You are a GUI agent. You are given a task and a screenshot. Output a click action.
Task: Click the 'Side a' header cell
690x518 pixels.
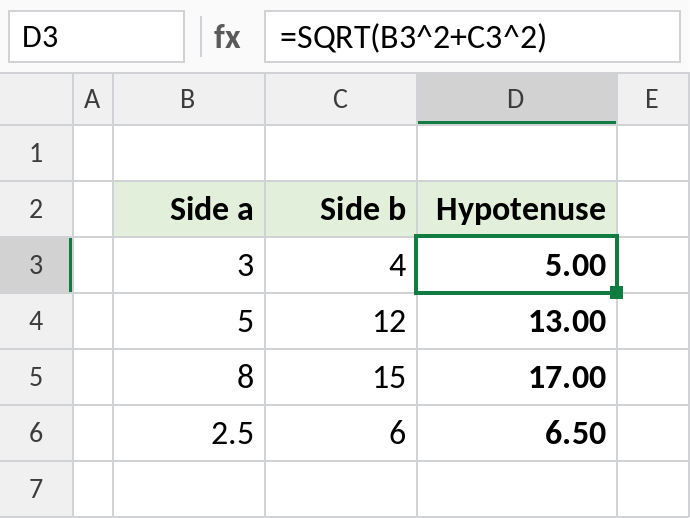pos(189,209)
